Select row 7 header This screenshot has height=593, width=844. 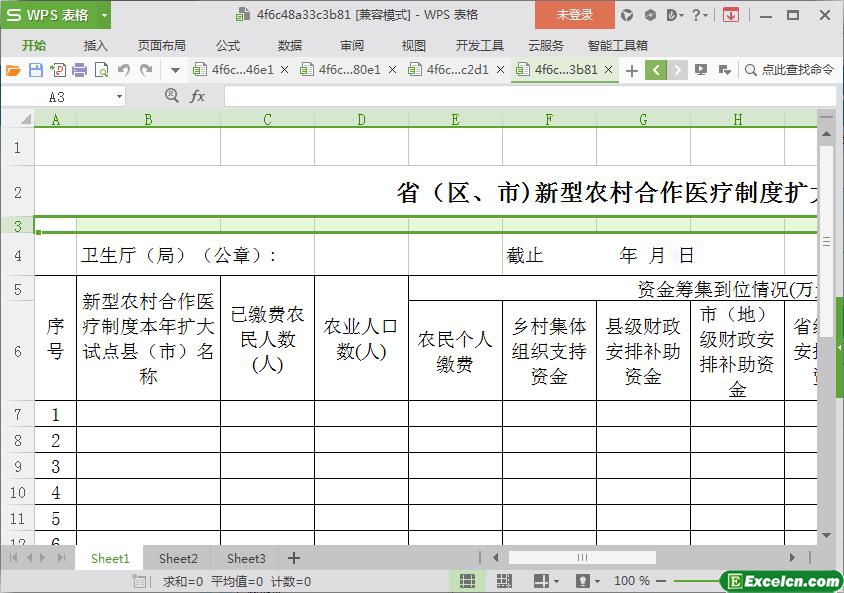point(17,414)
